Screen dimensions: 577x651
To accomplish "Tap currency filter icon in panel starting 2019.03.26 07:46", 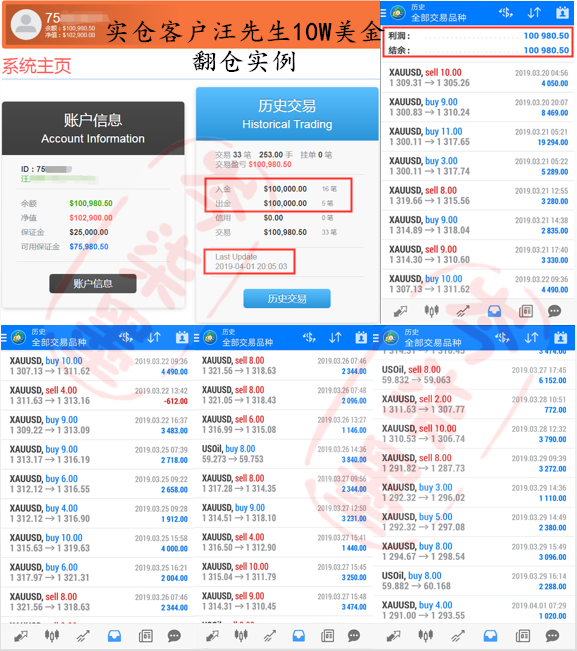I will [309, 338].
